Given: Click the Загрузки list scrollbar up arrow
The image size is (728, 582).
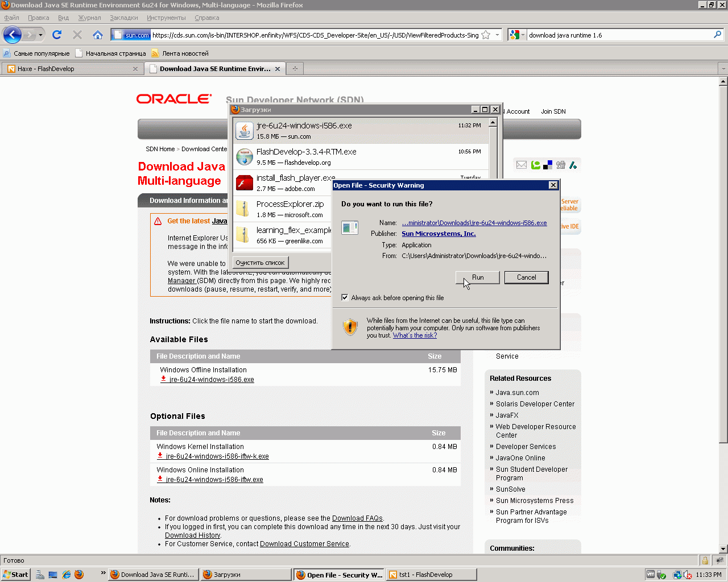Looking at the screenshot, I should [x=493, y=122].
